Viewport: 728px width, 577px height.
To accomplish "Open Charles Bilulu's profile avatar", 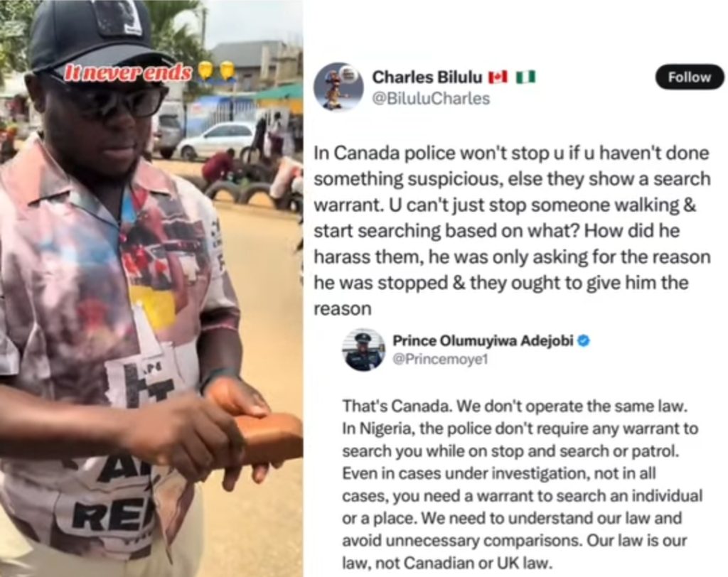I will (x=338, y=87).
